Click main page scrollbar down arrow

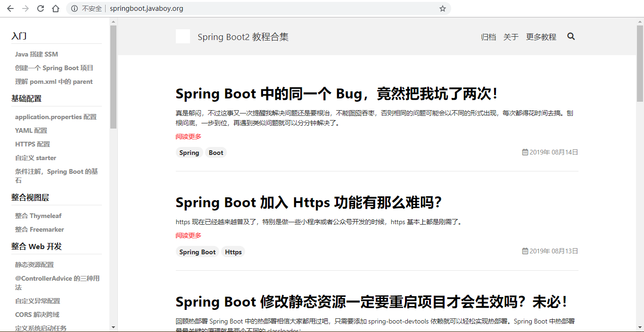pyautogui.click(x=640, y=327)
